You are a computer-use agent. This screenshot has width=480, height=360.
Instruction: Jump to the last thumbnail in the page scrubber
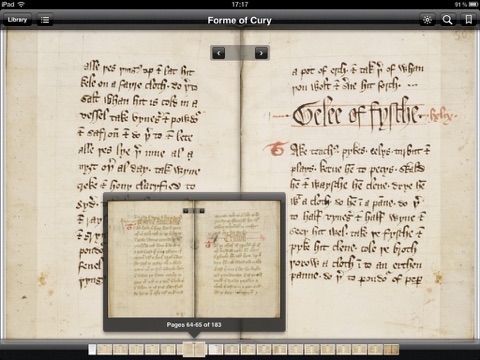(x=391, y=349)
